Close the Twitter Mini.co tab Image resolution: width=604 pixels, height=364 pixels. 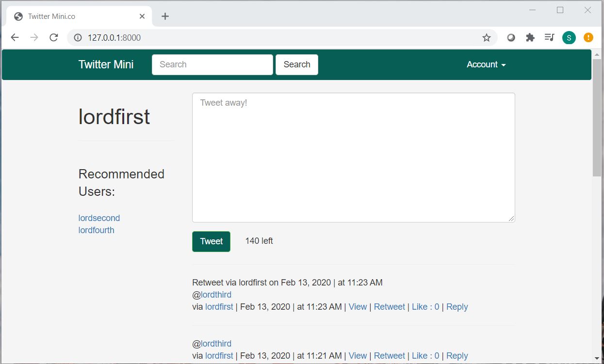pyautogui.click(x=142, y=16)
